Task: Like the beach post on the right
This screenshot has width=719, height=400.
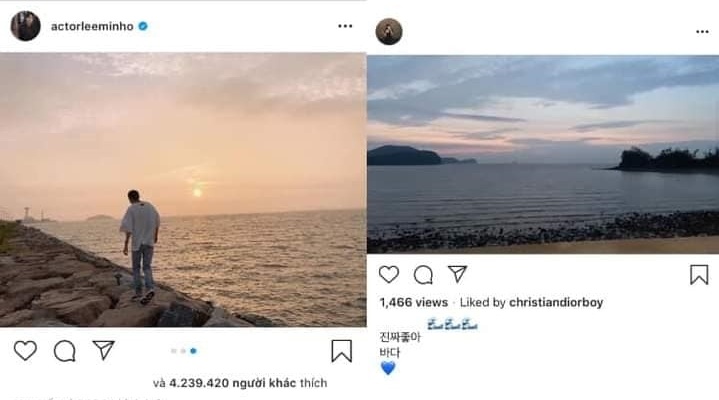Action: coord(389,274)
